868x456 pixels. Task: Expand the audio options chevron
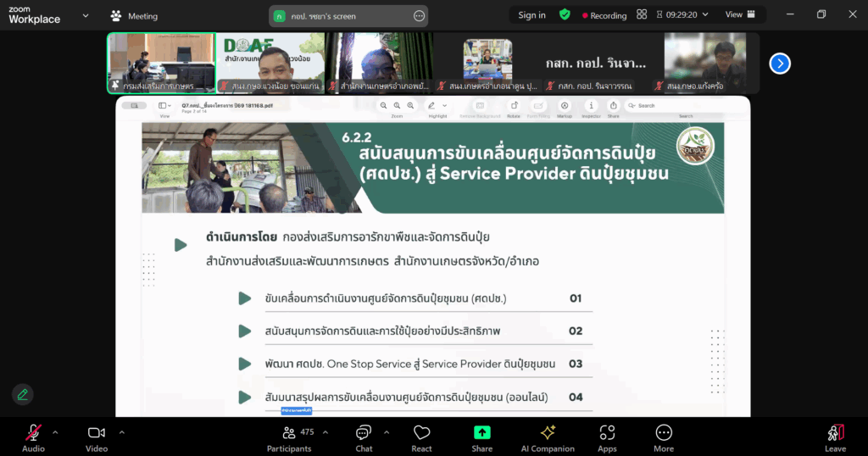pos(55,432)
